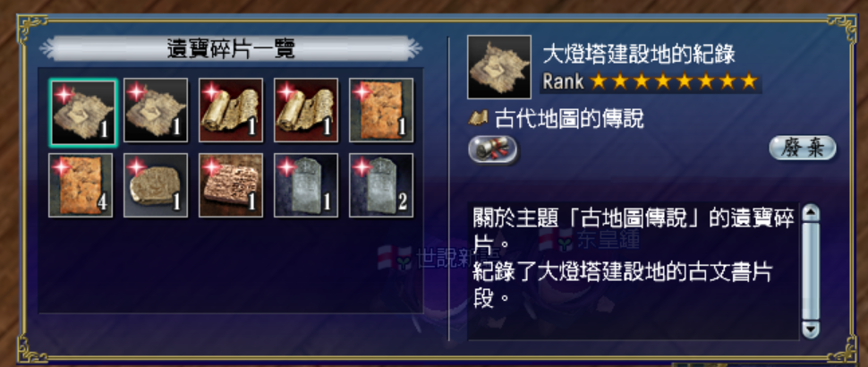Click the item title 大燈塔建設地的紀錄
Image resolution: width=868 pixels, height=367 pixels.
point(639,55)
